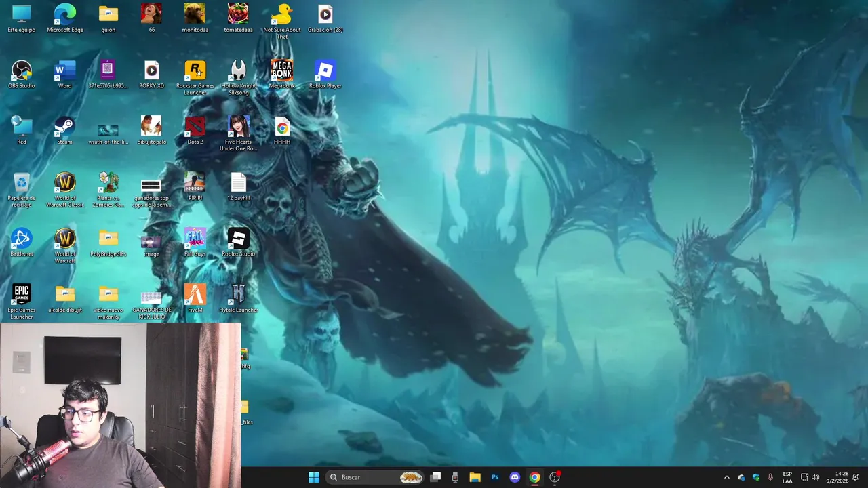Open Papelera de reciclaje

pos(22,190)
